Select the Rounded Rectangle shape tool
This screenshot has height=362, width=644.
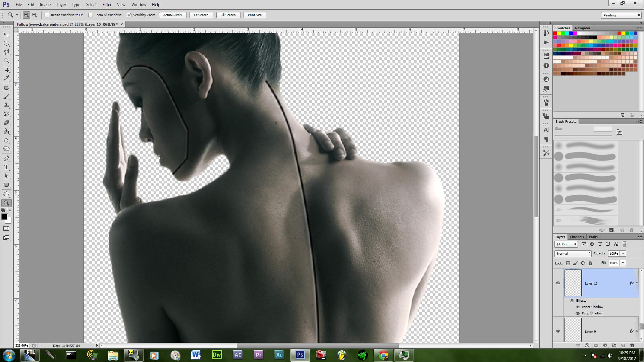(6, 185)
